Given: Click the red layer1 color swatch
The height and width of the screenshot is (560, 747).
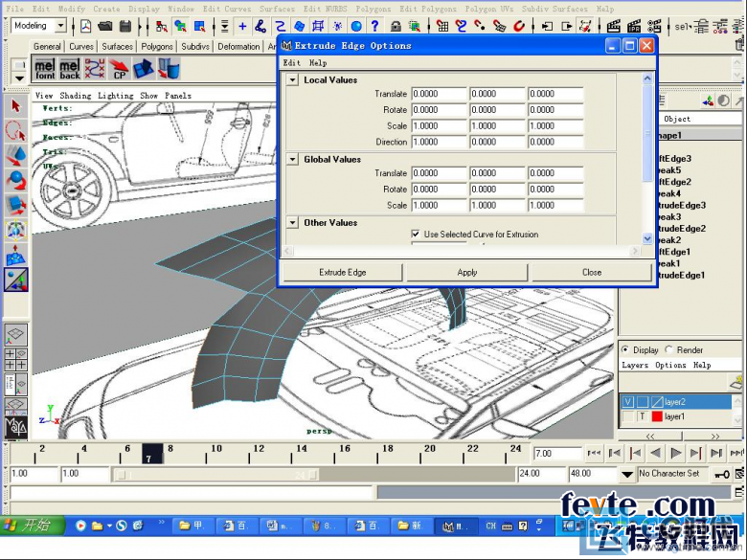Looking at the screenshot, I should [657, 416].
